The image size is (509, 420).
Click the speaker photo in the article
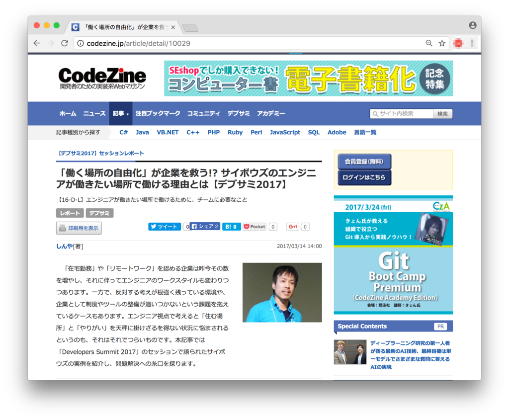[282, 292]
